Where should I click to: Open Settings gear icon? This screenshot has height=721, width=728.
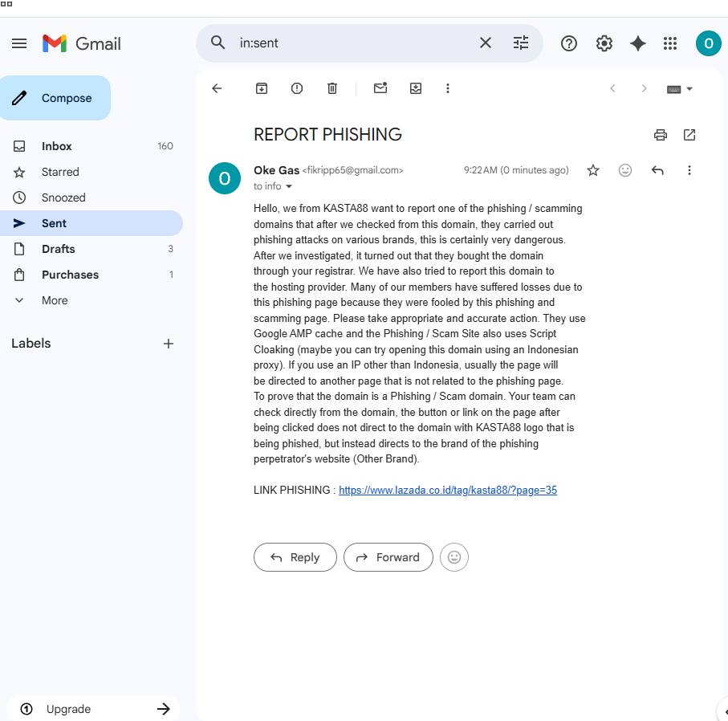pos(604,43)
